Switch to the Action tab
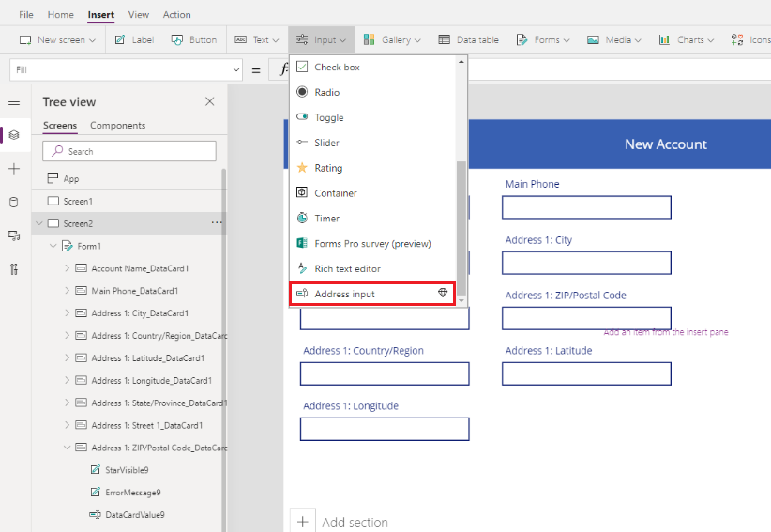This screenshot has width=771, height=532. 177,15
